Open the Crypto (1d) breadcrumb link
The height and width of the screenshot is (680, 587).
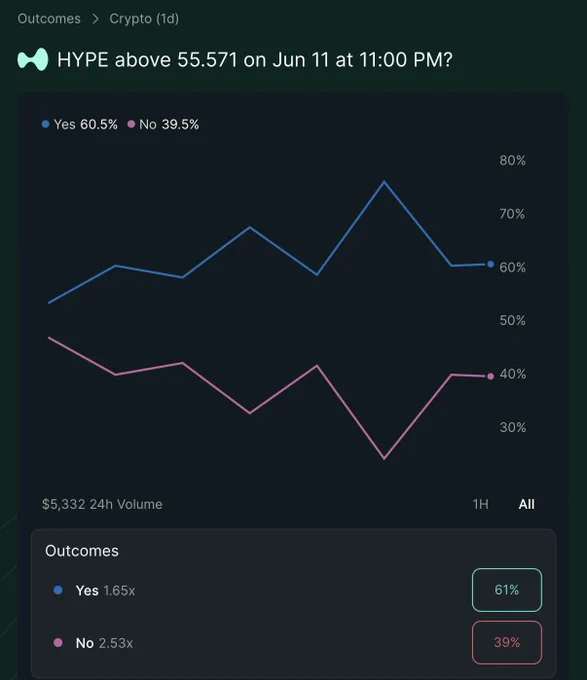tap(144, 19)
